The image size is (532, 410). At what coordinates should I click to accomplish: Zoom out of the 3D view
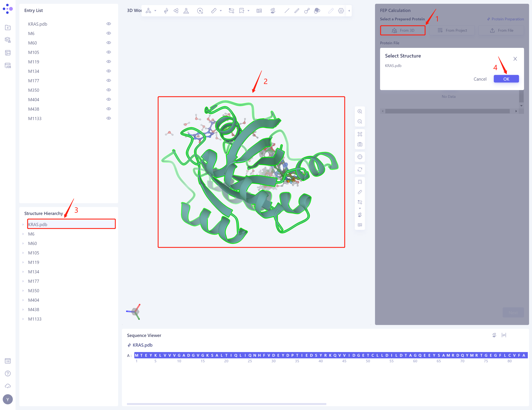point(360,122)
